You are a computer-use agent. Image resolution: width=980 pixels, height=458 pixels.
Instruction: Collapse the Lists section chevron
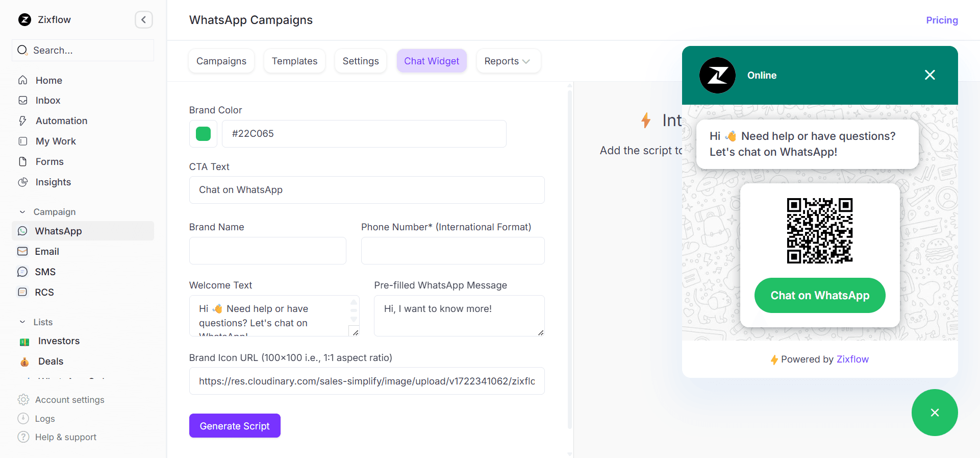[22, 322]
